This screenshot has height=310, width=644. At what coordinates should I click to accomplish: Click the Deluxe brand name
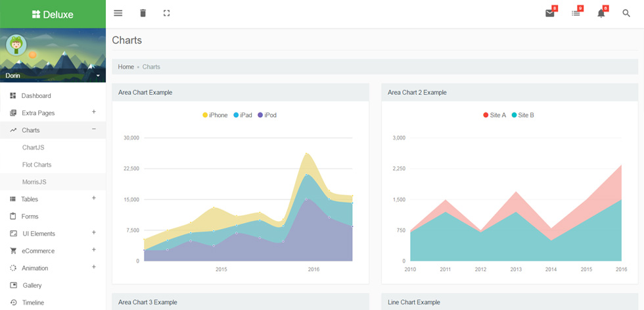point(58,14)
